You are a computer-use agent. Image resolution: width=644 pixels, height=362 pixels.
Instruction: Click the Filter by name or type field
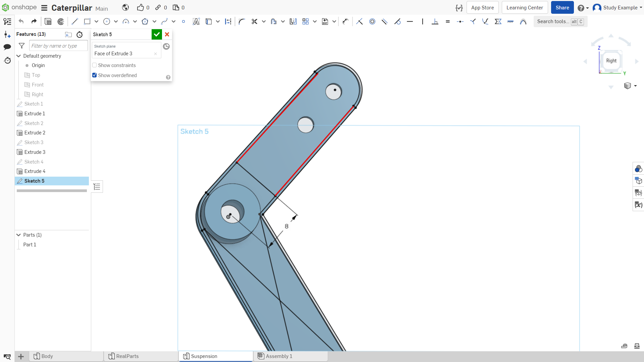click(58, 46)
